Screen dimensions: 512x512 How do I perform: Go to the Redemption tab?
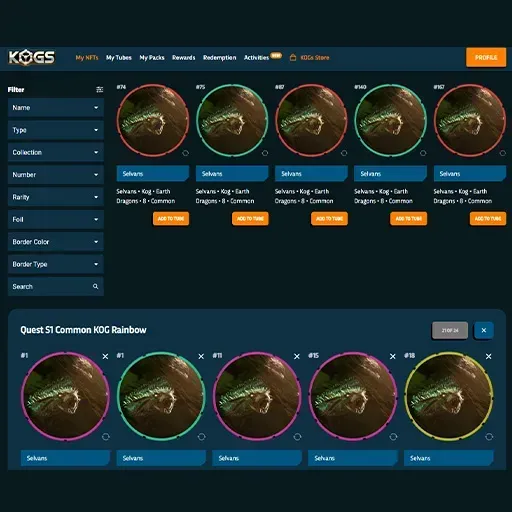tap(220, 58)
